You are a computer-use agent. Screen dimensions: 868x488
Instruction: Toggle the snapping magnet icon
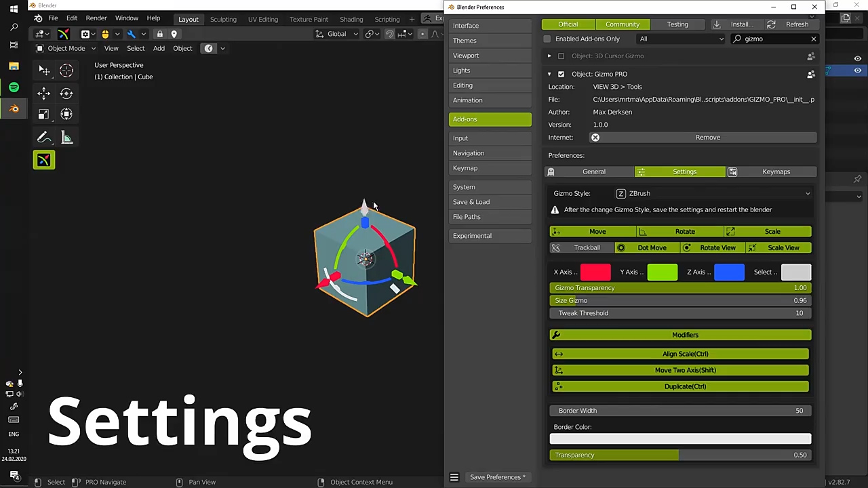click(390, 34)
